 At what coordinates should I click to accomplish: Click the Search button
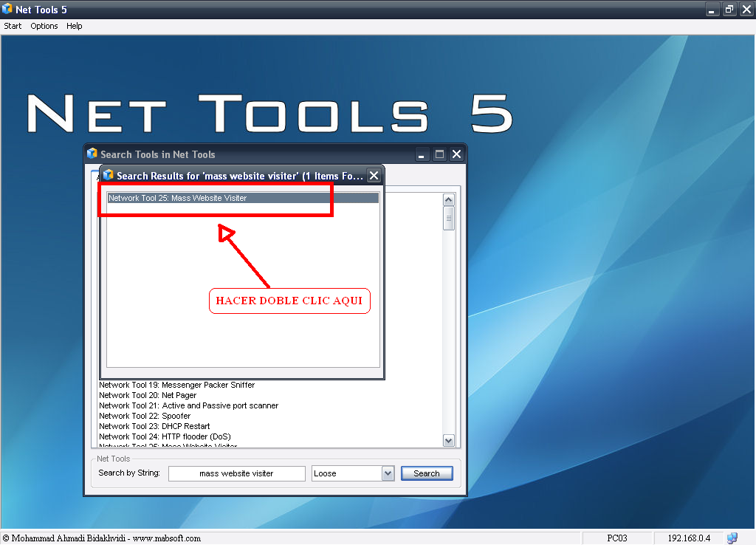pos(427,473)
